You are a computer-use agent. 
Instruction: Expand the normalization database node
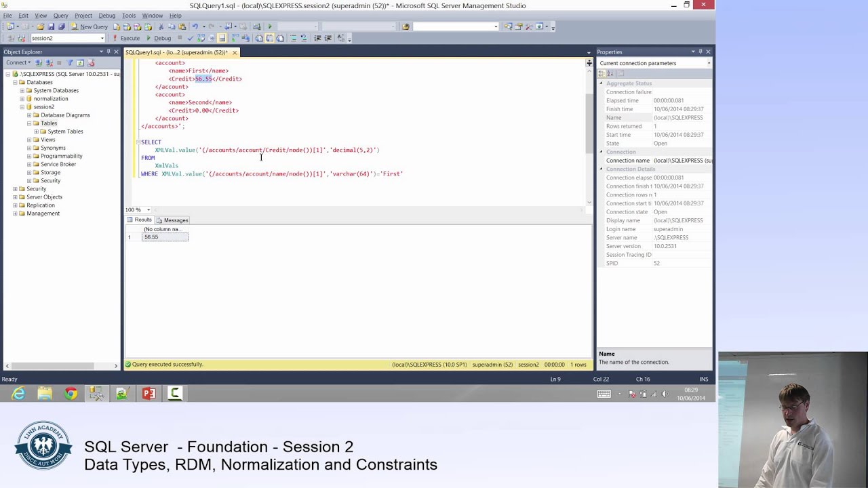22,98
